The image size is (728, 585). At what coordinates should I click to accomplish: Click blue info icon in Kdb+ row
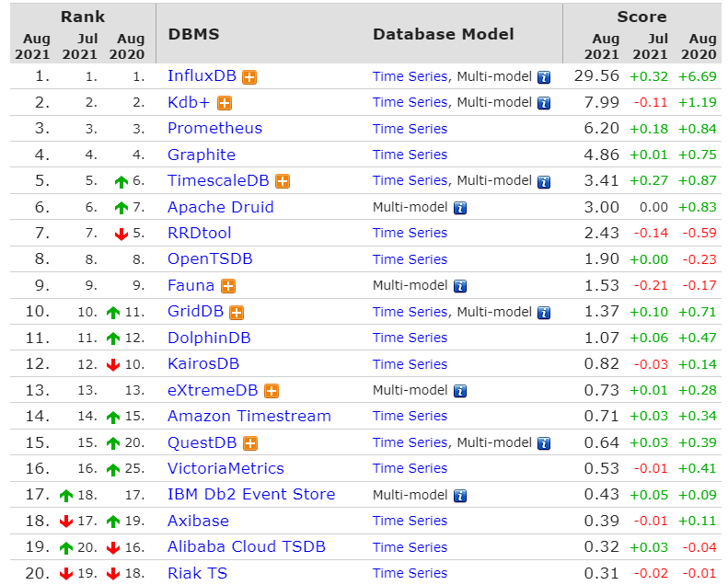[544, 103]
